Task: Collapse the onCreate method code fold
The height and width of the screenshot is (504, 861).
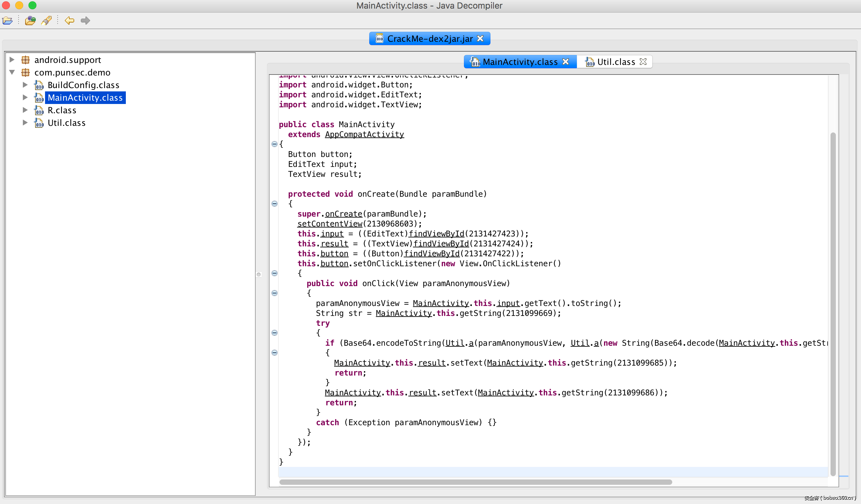Action: pos(274,204)
